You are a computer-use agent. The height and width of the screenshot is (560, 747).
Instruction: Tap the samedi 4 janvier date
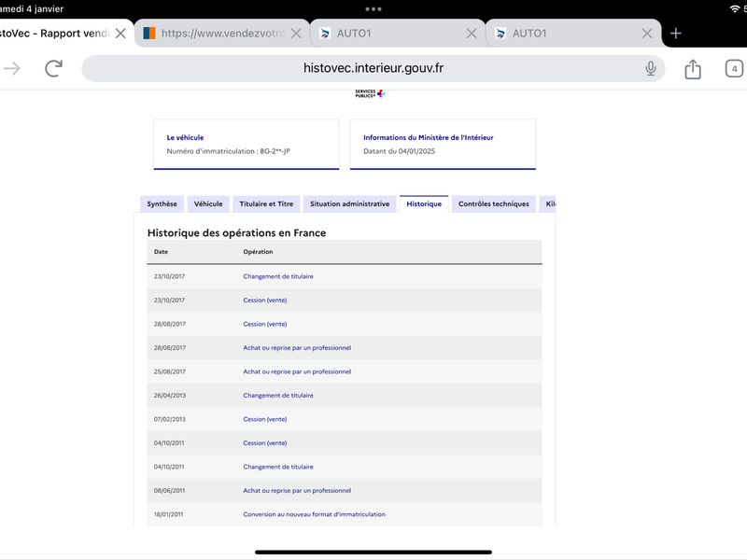(x=32, y=8)
